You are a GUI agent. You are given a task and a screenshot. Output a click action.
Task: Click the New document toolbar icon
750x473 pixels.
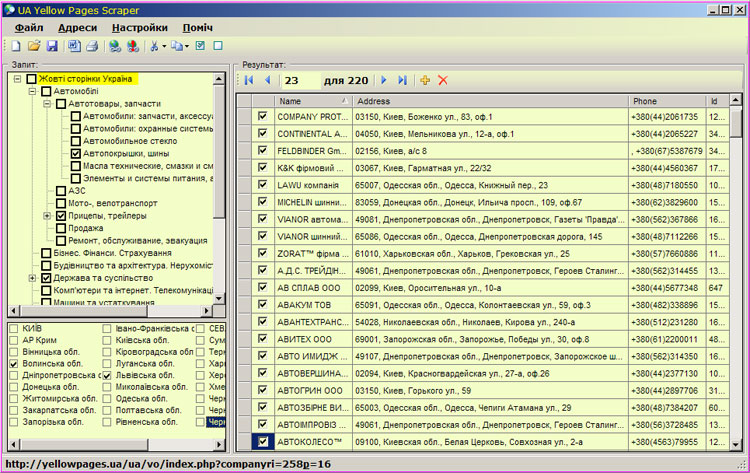click(x=16, y=46)
